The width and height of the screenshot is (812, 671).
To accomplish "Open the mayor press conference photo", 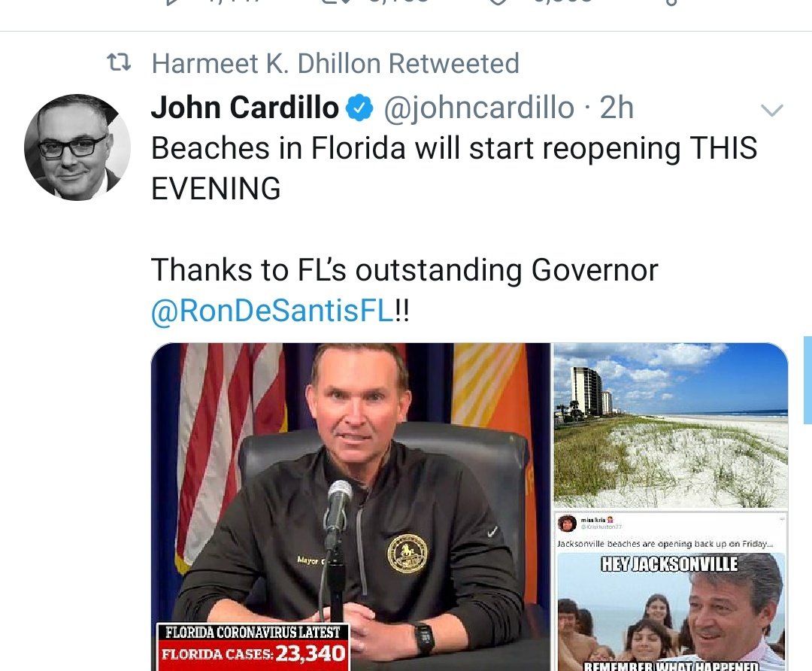I will coord(350,507).
